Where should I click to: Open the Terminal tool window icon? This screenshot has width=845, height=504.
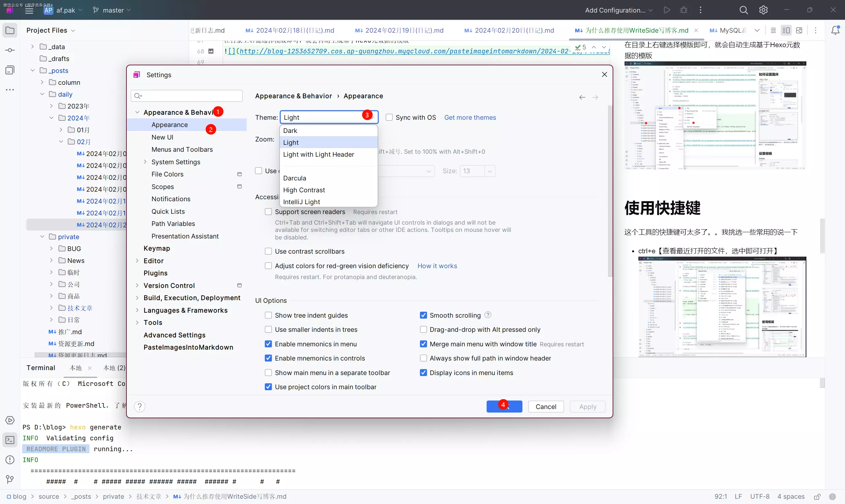pyautogui.click(x=10, y=440)
